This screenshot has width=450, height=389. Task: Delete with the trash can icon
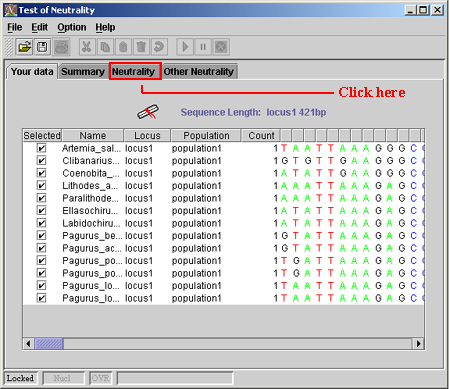tap(141, 47)
